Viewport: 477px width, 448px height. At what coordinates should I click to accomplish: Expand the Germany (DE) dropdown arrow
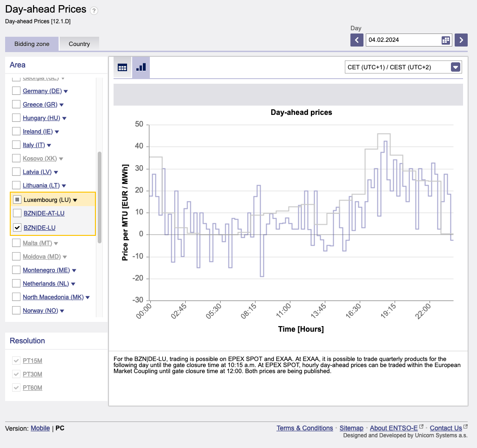[66, 91]
